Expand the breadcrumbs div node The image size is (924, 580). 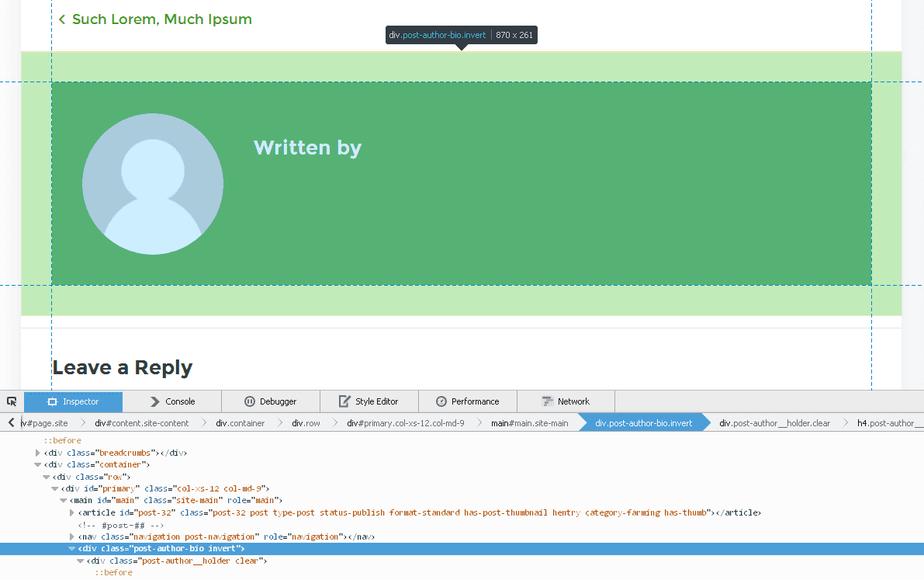pos(38,453)
